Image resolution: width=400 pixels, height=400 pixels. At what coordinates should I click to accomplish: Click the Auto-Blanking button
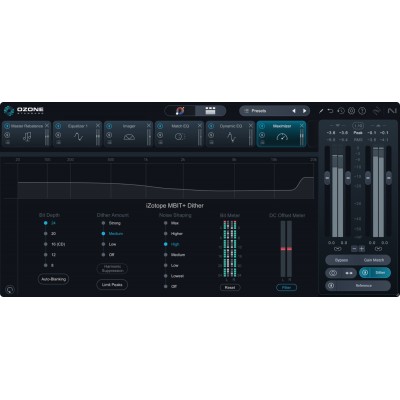(54, 279)
